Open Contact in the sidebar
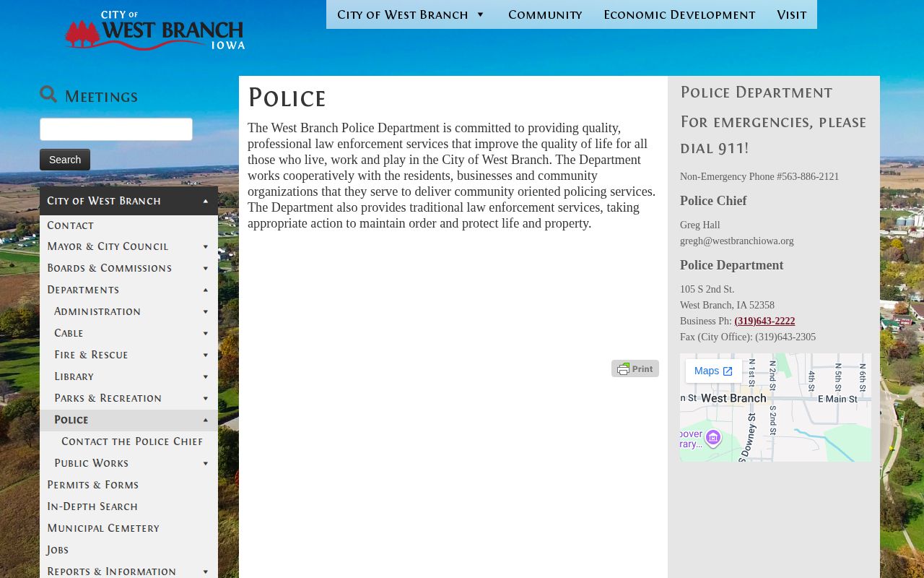Screen dimensions: 924x578 point(128,225)
